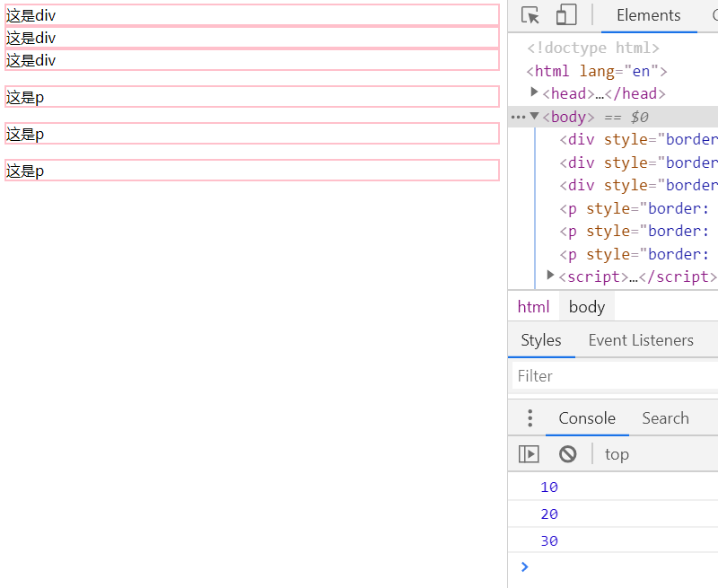Expand the head element node
Screen dimensions: 718x588
[x=534, y=92]
